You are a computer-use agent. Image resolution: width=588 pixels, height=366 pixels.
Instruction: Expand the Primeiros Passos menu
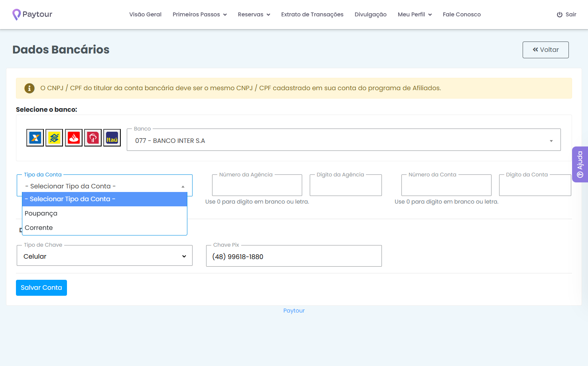(200, 14)
